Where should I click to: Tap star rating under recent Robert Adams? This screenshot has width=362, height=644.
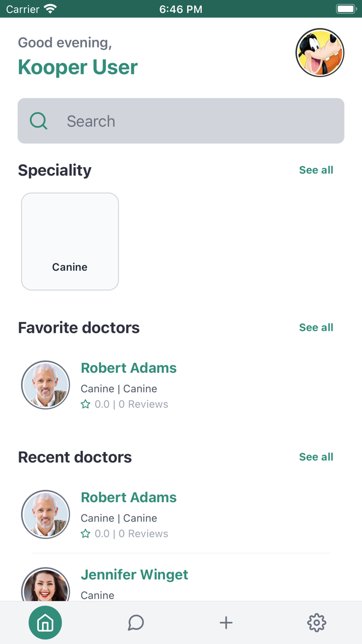click(86, 534)
